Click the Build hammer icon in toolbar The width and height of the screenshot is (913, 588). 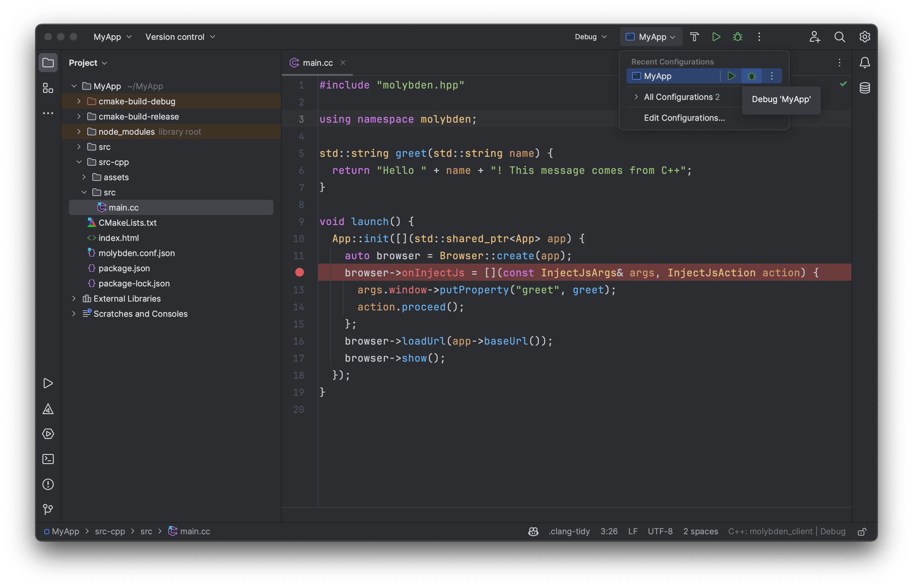[x=694, y=37]
